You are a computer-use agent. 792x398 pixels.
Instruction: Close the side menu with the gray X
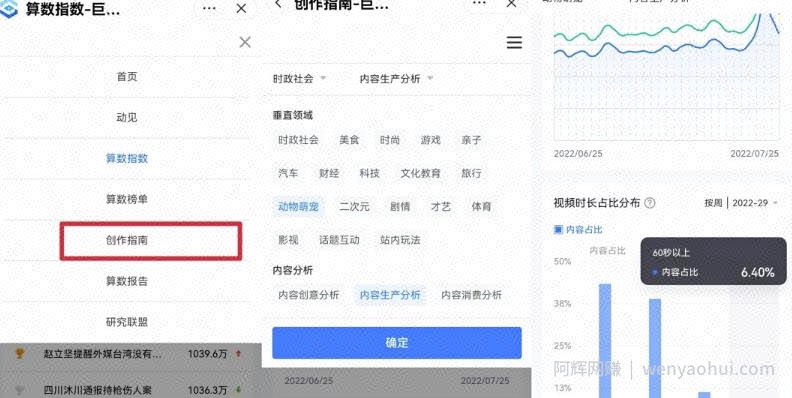(x=245, y=42)
